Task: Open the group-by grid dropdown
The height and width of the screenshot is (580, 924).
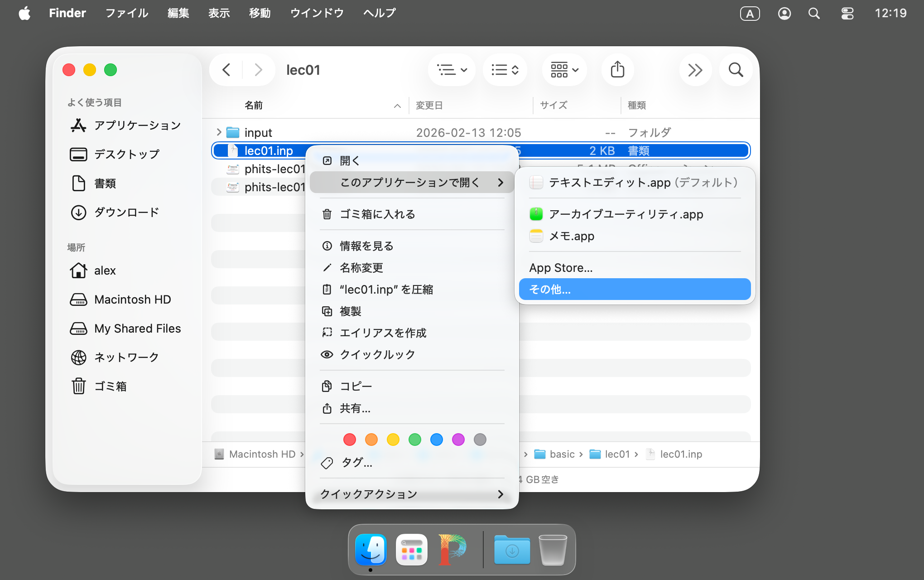Action: (x=564, y=70)
